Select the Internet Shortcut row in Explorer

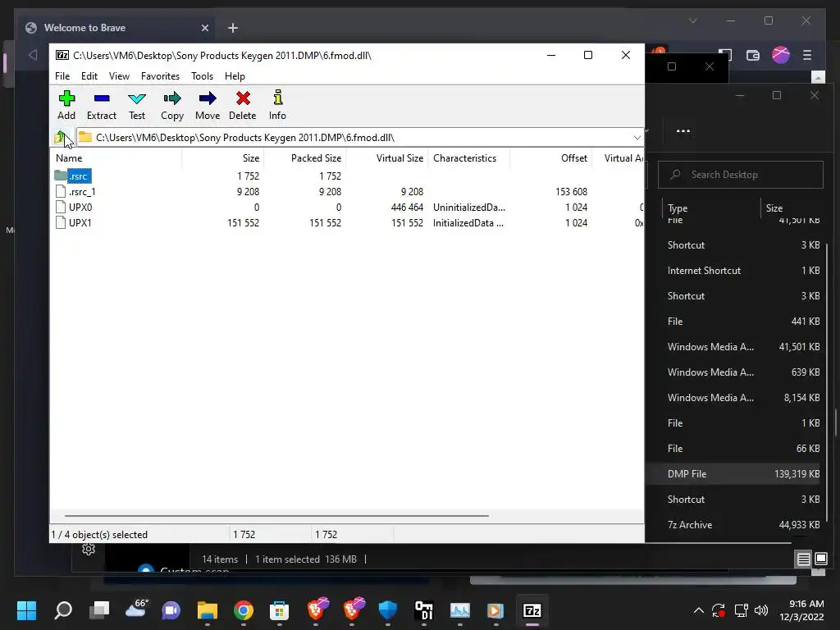(x=734, y=271)
